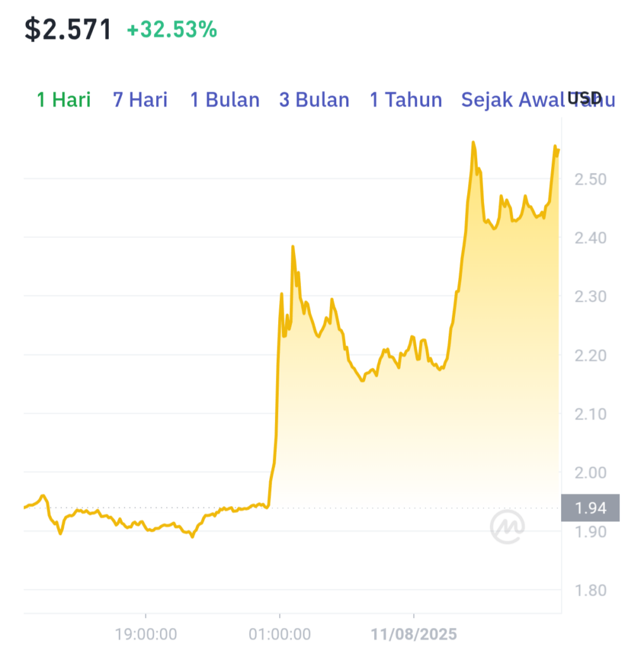Click the +32.53% change percentage
Screen dimensions: 644x647
tap(172, 30)
